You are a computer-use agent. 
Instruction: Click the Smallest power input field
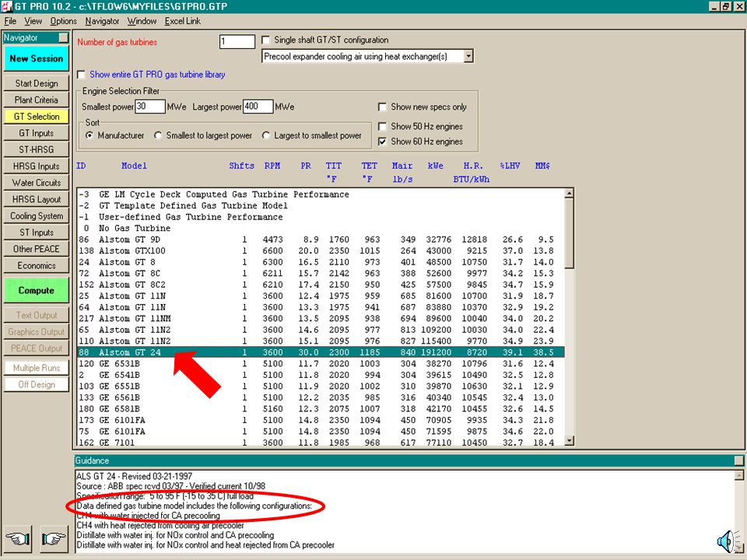click(x=150, y=107)
